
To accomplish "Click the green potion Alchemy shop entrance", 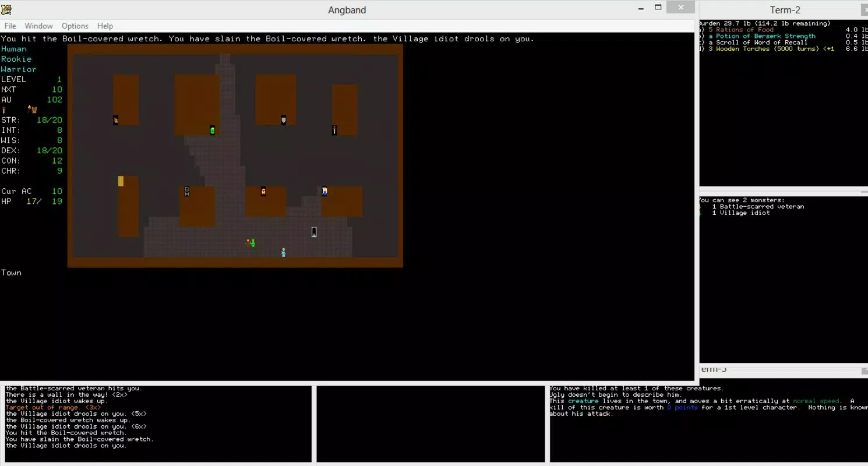I will click(212, 130).
